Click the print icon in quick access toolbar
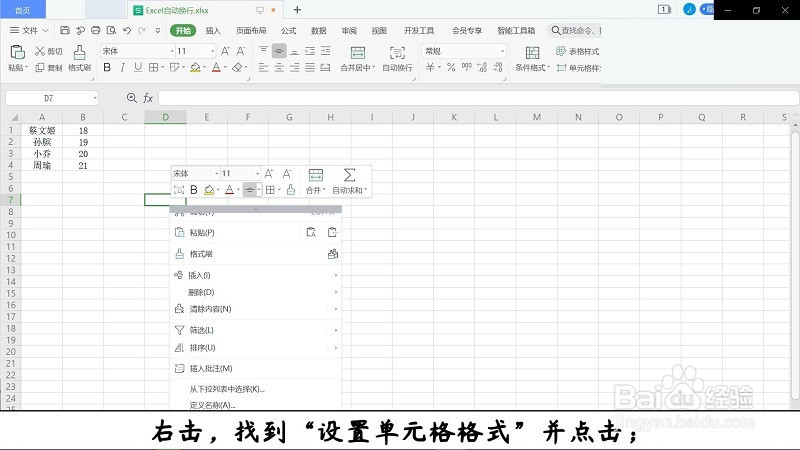800x450 pixels. click(x=95, y=31)
